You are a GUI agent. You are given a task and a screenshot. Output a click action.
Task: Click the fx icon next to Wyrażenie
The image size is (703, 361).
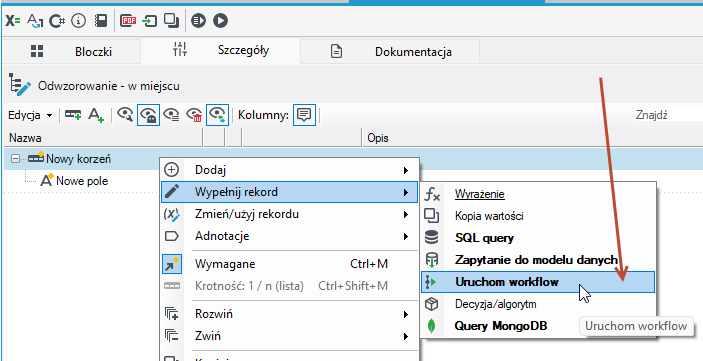click(x=432, y=194)
